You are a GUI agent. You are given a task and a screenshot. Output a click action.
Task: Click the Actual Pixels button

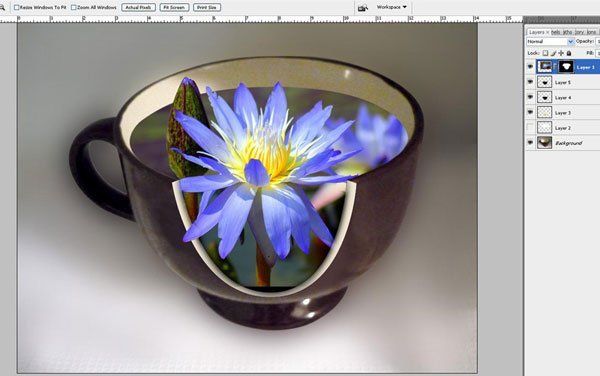click(139, 7)
